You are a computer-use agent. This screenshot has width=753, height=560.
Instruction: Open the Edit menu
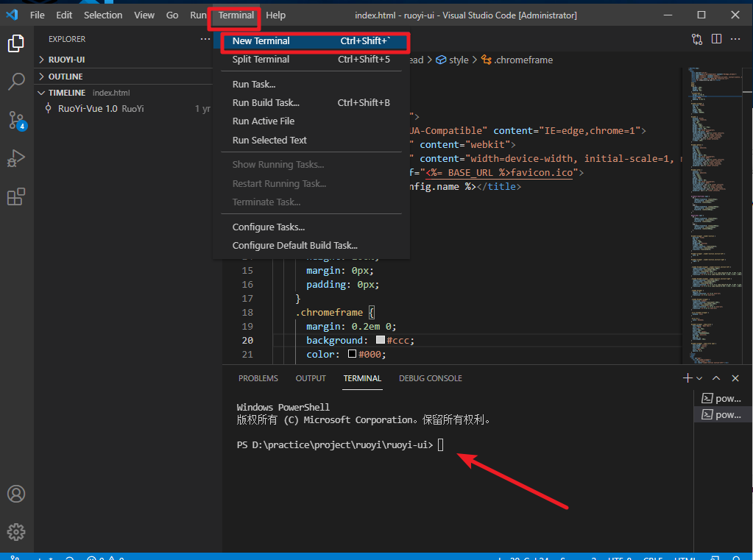point(64,15)
